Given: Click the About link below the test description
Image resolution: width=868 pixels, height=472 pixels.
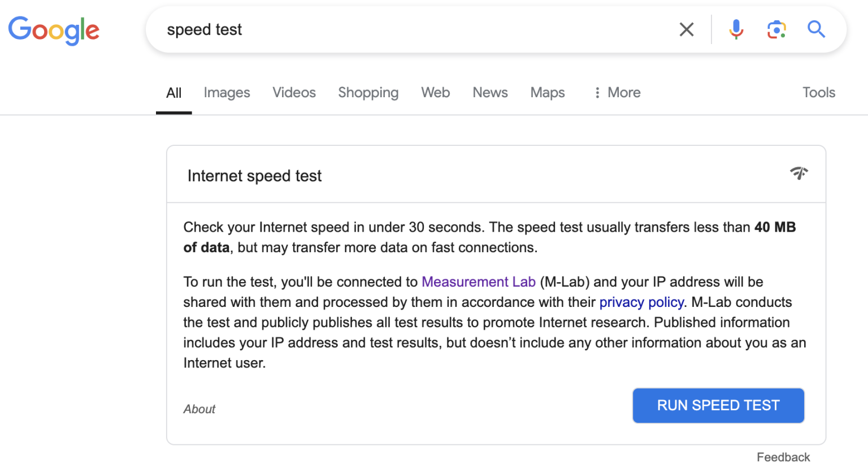Looking at the screenshot, I should (x=199, y=409).
